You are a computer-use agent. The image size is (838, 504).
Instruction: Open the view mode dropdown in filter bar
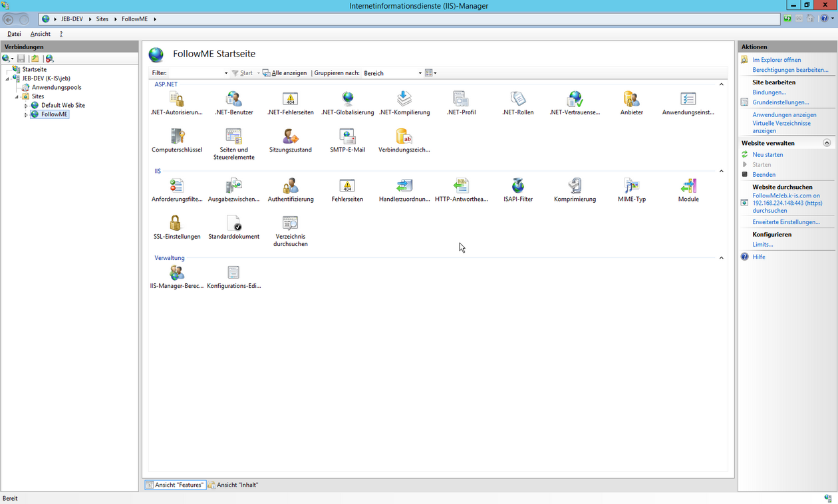(x=430, y=73)
